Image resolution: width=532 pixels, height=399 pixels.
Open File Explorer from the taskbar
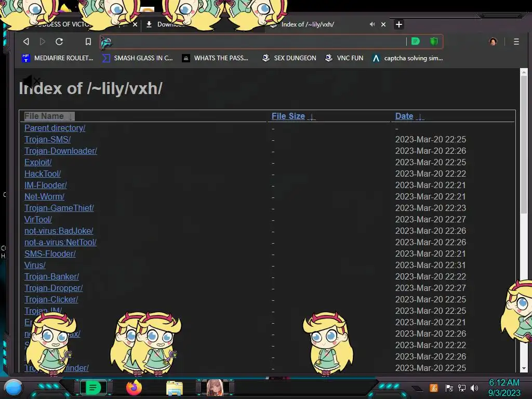[x=175, y=388]
